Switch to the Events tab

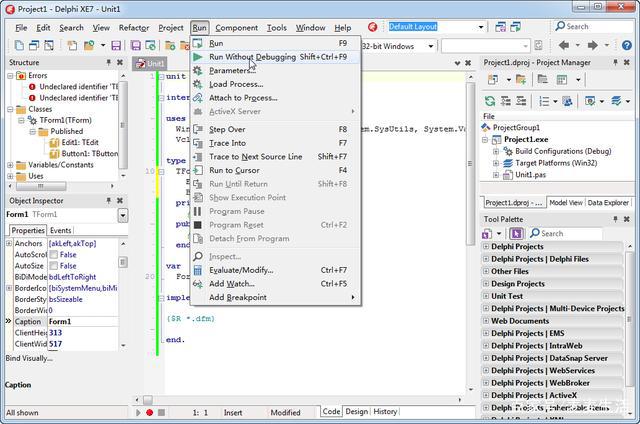[60, 230]
